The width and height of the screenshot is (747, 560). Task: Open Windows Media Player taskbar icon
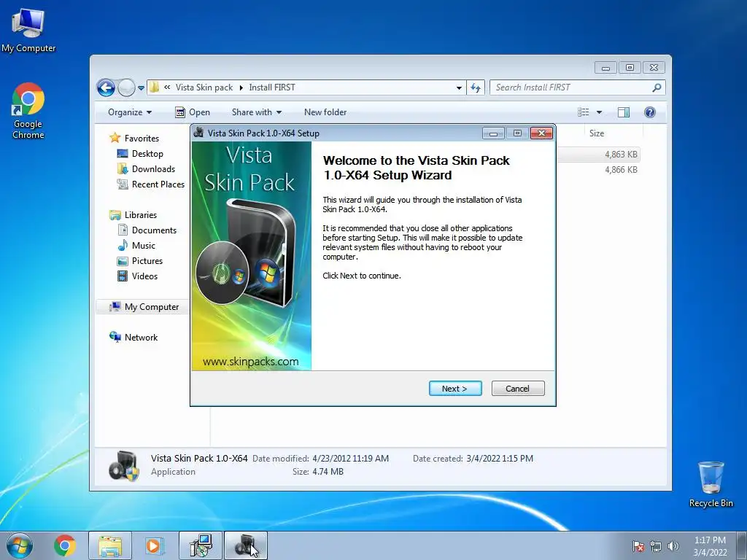tap(155, 545)
